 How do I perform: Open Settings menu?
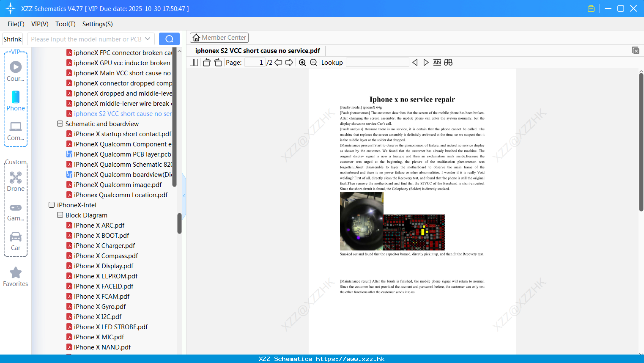(x=98, y=24)
